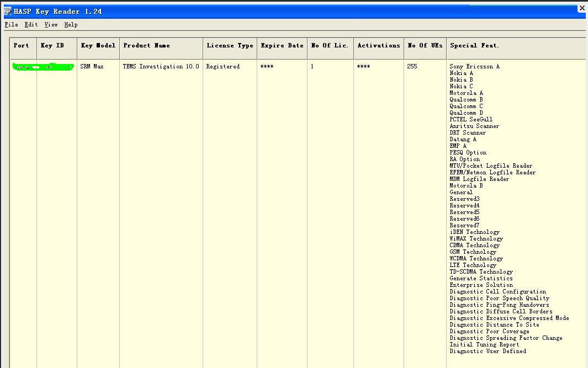Image resolution: width=588 pixels, height=368 pixels.
Task: Click the GSM Technology feature
Action: tap(473, 252)
